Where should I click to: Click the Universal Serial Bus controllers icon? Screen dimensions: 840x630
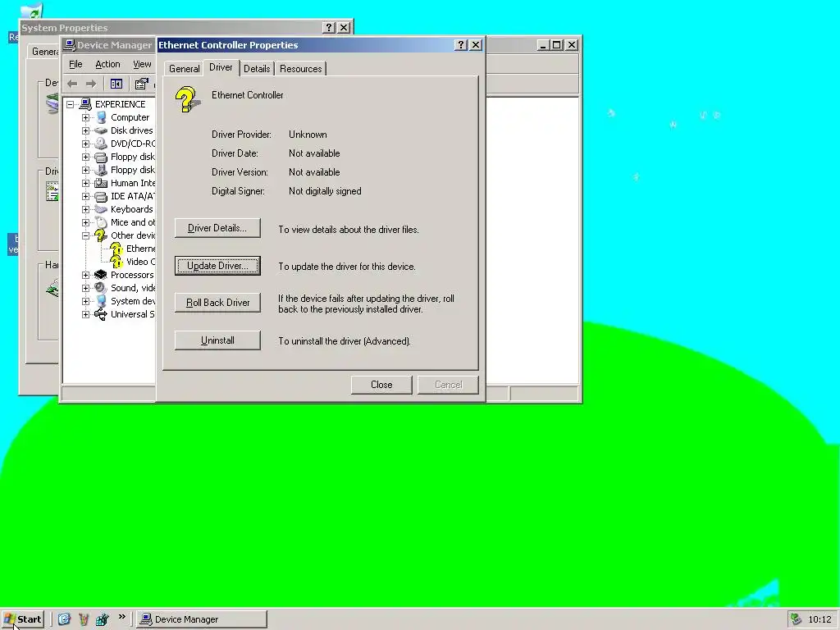101,314
